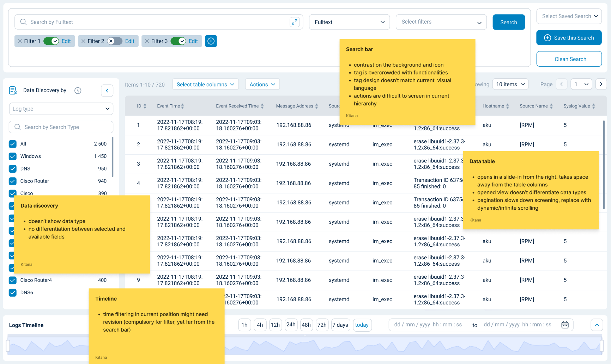Click the Clean Search button
The width and height of the screenshot is (611, 364).
(569, 59)
